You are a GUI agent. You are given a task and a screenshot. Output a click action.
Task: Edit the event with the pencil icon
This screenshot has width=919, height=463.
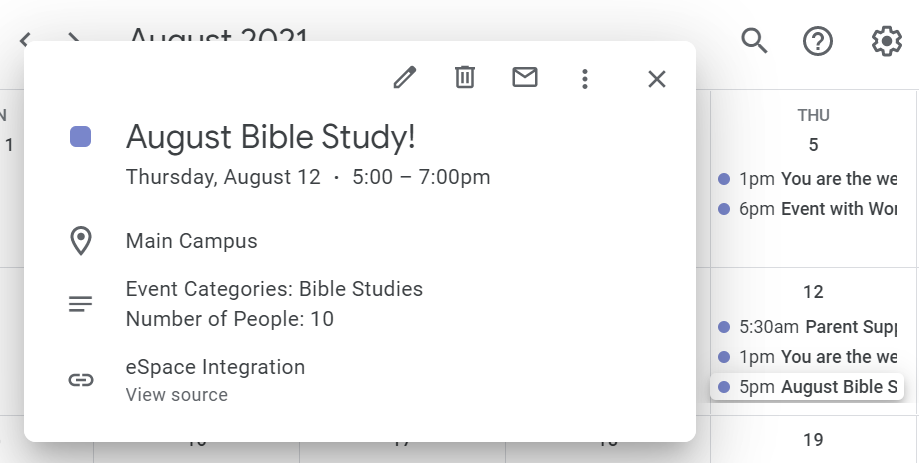click(x=404, y=78)
